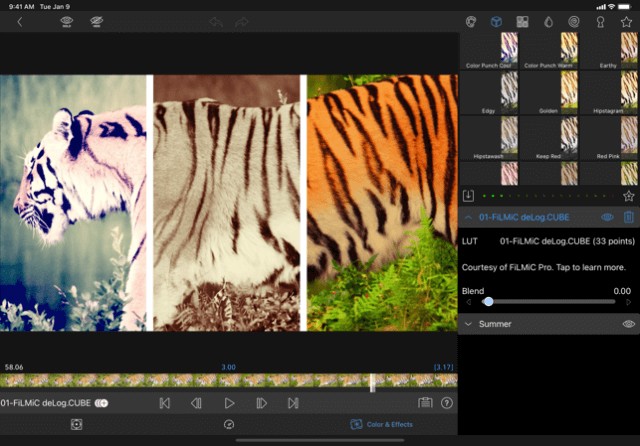Tap the Courtesy of FiLMiC Pro link
This screenshot has height=446, width=640.
(542, 267)
